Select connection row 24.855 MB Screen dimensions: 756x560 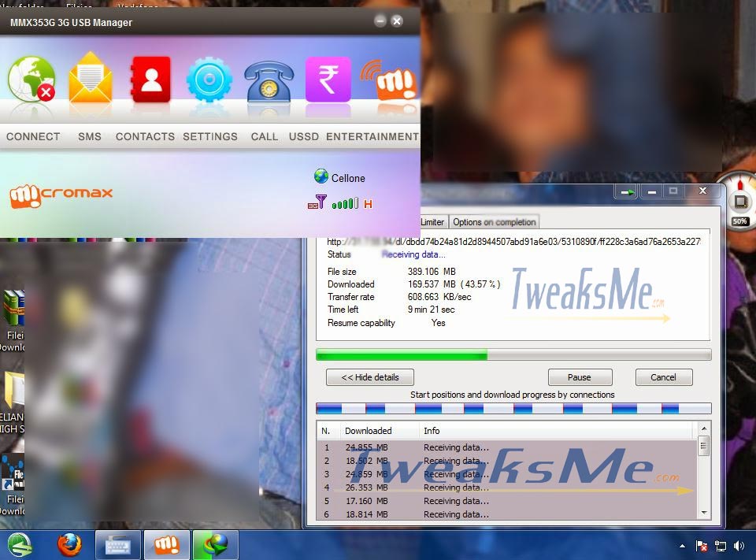pos(506,447)
